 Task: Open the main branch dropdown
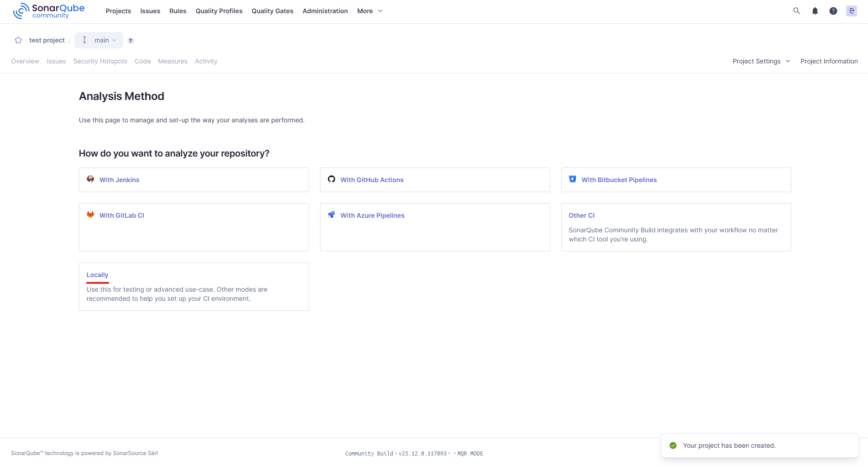tap(99, 40)
